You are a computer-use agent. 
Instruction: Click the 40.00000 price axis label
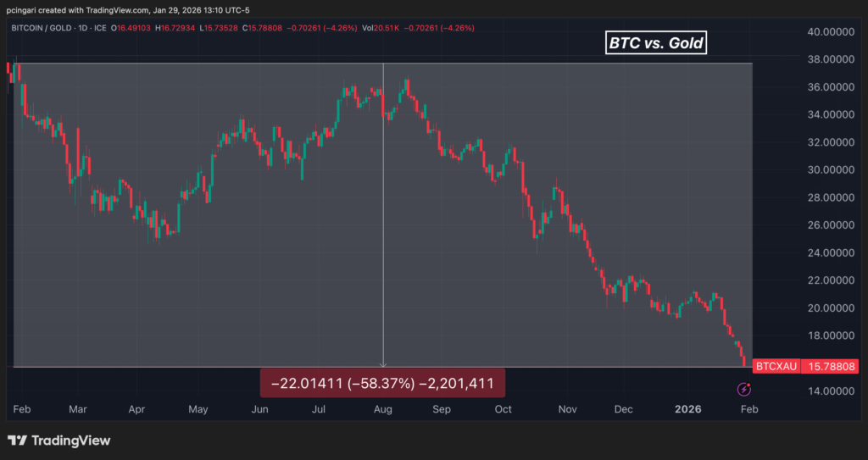click(828, 32)
